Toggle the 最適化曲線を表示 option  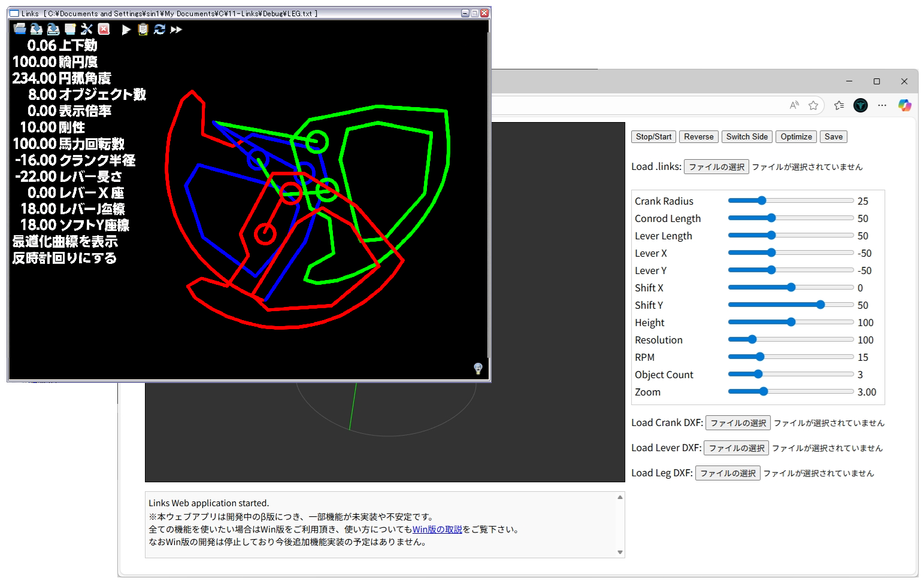pyautogui.click(x=65, y=242)
